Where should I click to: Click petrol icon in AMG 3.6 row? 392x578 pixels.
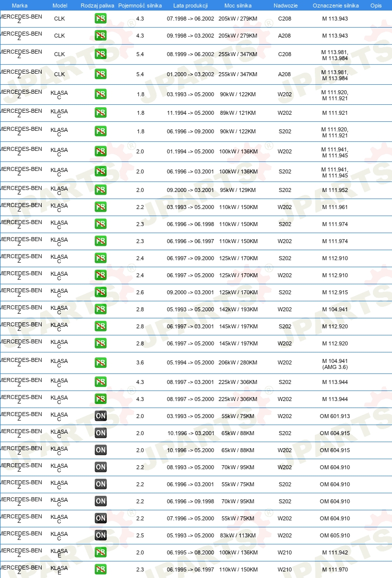(x=100, y=363)
